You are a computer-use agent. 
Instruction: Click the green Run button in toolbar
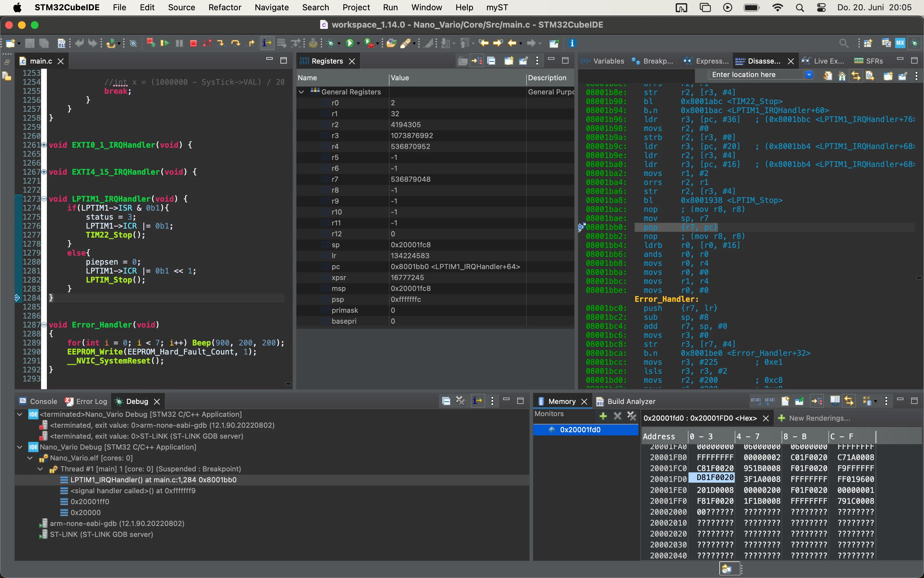[350, 43]
